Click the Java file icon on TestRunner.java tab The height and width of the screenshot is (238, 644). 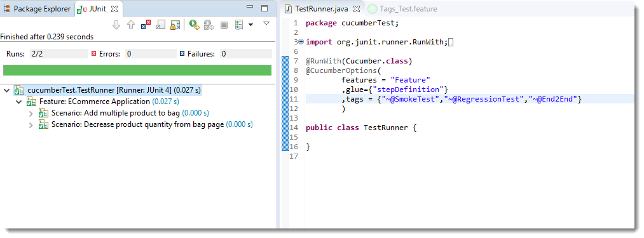289,9
